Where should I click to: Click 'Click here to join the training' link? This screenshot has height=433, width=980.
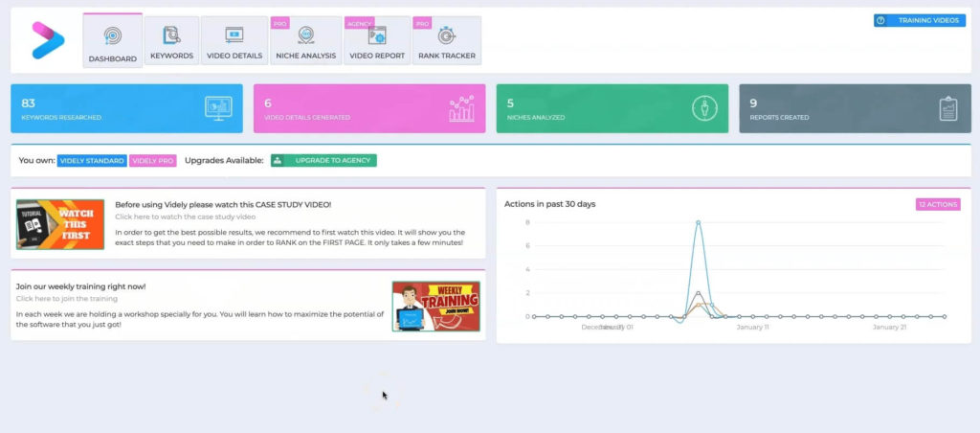tap(67, 299)
